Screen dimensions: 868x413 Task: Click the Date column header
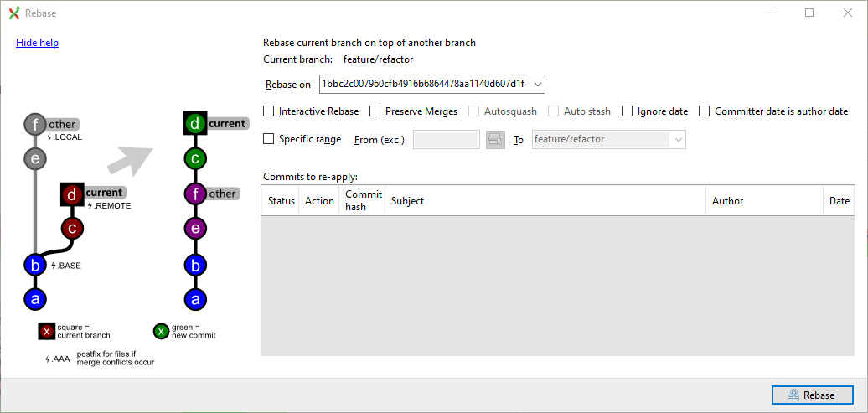pos(839,200)
